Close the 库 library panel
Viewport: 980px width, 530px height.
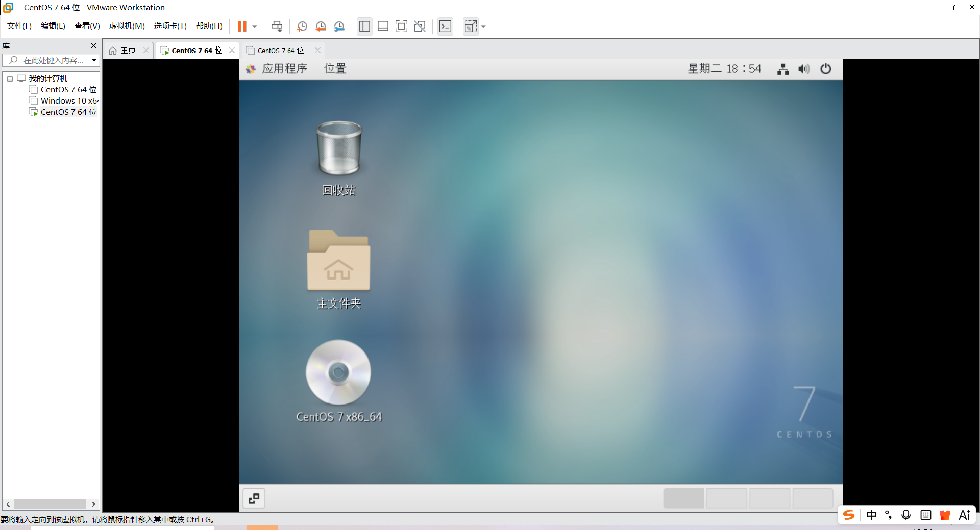[x=93, y=46]
